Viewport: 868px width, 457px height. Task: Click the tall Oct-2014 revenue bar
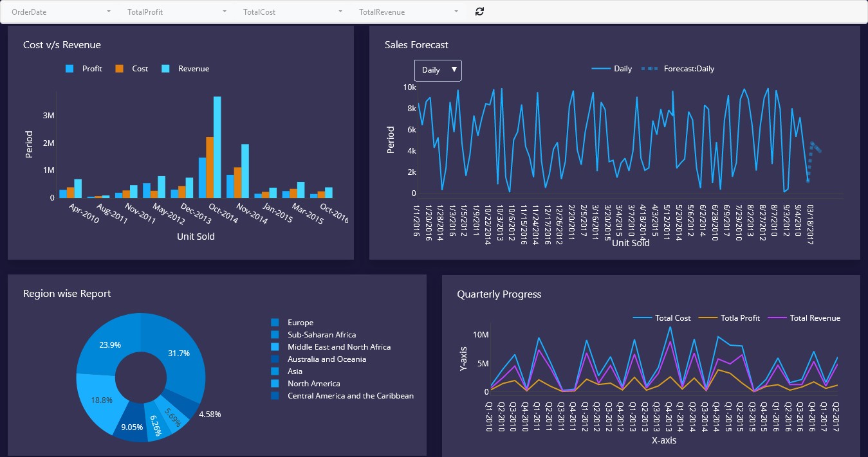pos(217,147)
